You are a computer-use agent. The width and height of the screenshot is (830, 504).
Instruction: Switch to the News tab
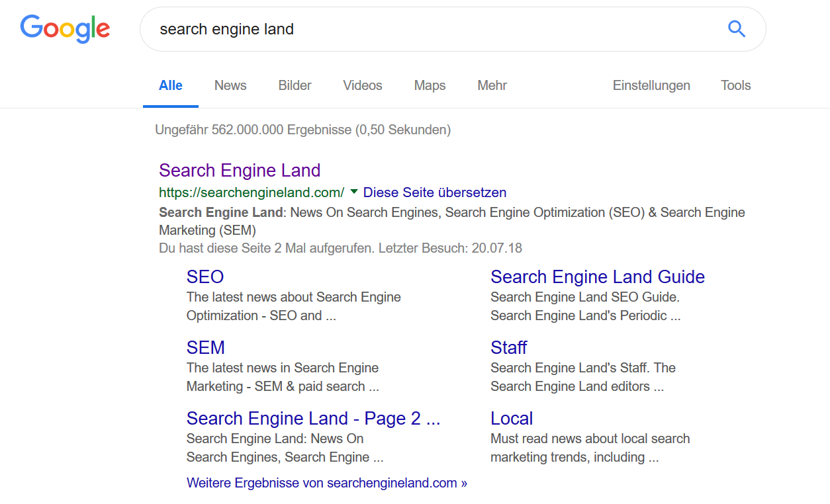[x=230, y=85]
